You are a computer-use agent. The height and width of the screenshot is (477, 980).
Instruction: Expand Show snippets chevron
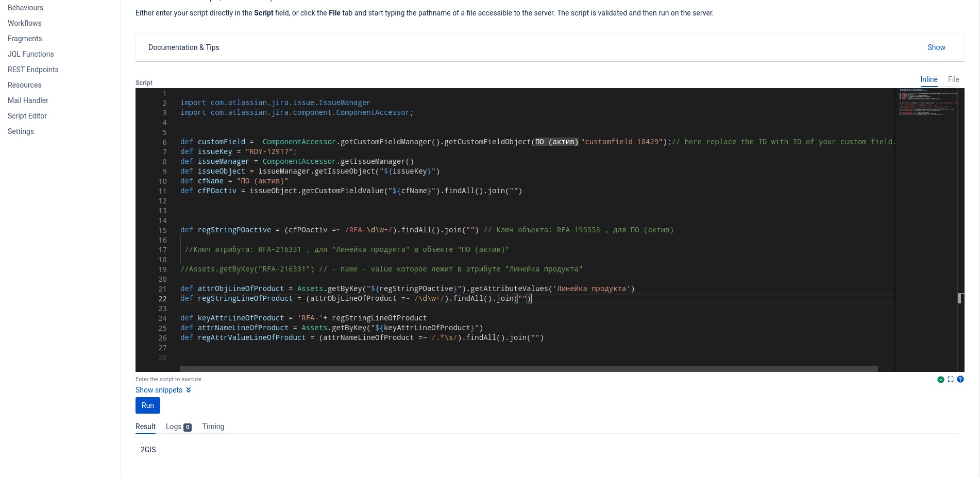pos(189,390)
